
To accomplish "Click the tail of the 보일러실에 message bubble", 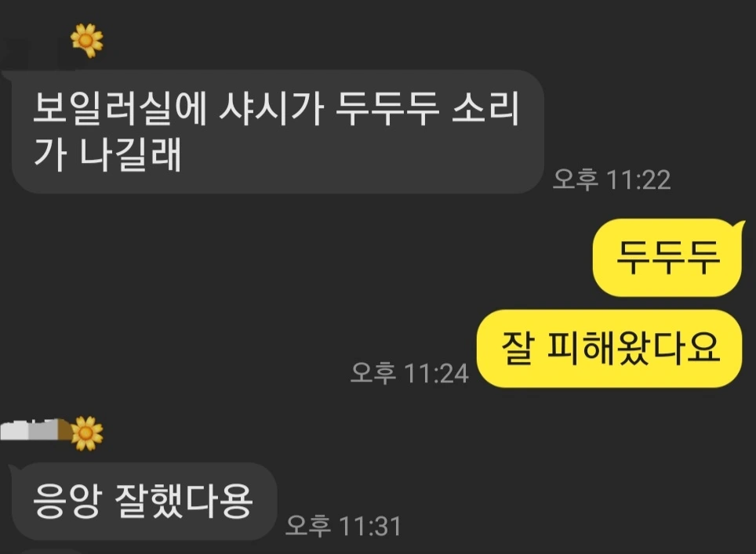I will tap(9, 76).
